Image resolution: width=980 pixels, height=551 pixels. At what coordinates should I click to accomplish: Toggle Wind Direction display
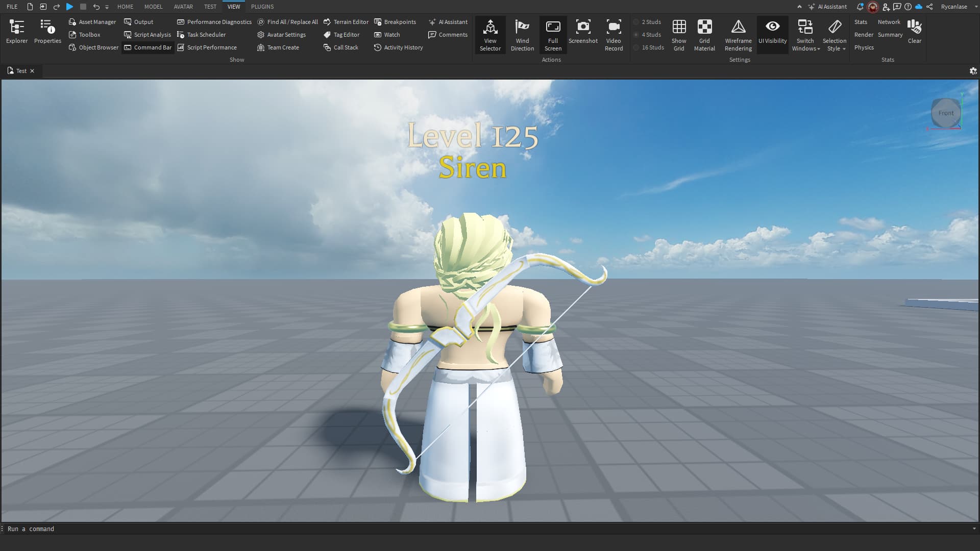pyautogui.click(x=522, y=35)
